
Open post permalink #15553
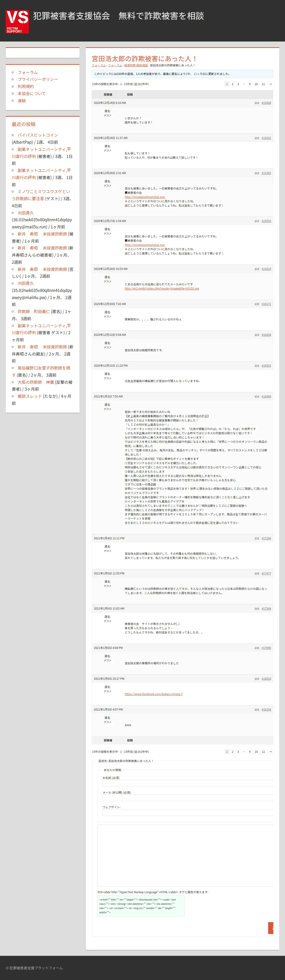click(x=266, y=221)
